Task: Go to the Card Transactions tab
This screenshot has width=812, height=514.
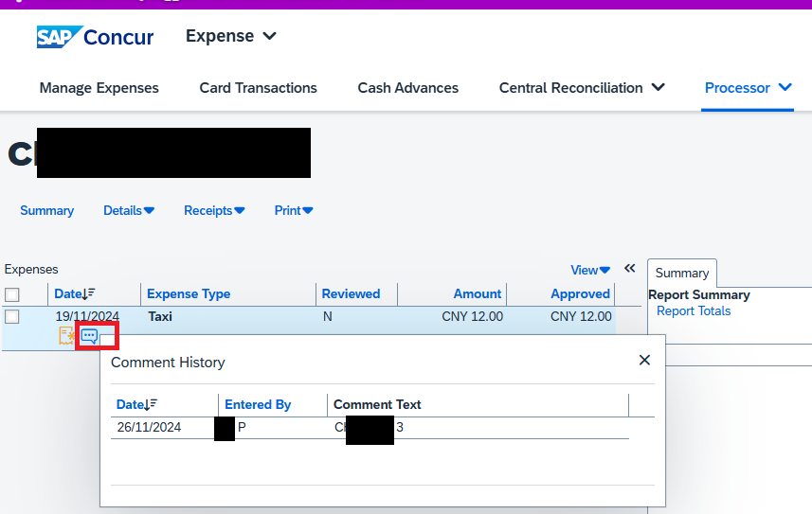Action: [258, 88]
